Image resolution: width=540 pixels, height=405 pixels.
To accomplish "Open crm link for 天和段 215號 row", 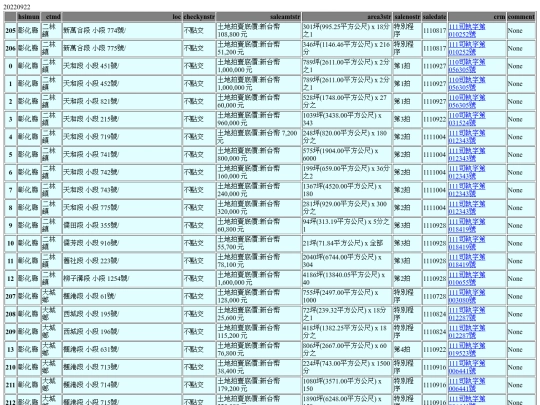I will [x=467, y=119].
